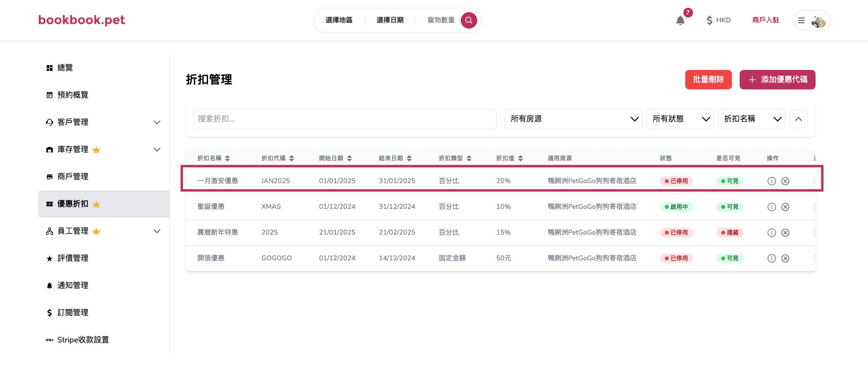The width and height of the screenshot is (868, 374).
Task: Toggle 已停用 status of 開張優惠
Action: click(x=676, y=258)
